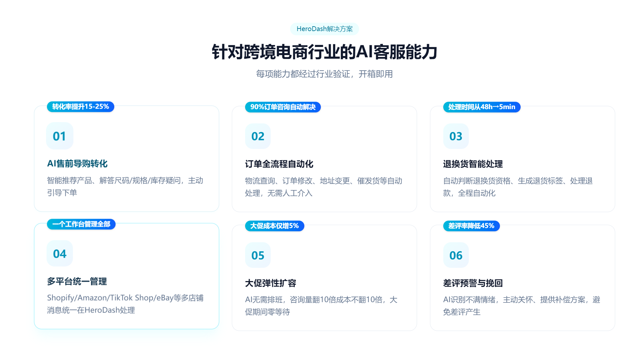Click the 02 number icon

258,136
